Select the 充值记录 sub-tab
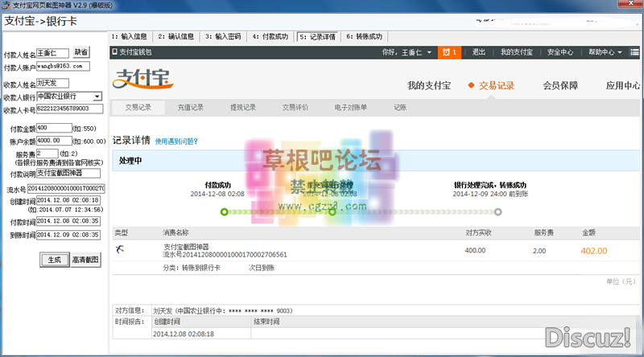Image resolution: width=644 pixels, height=357 pixels. point(191,108)
